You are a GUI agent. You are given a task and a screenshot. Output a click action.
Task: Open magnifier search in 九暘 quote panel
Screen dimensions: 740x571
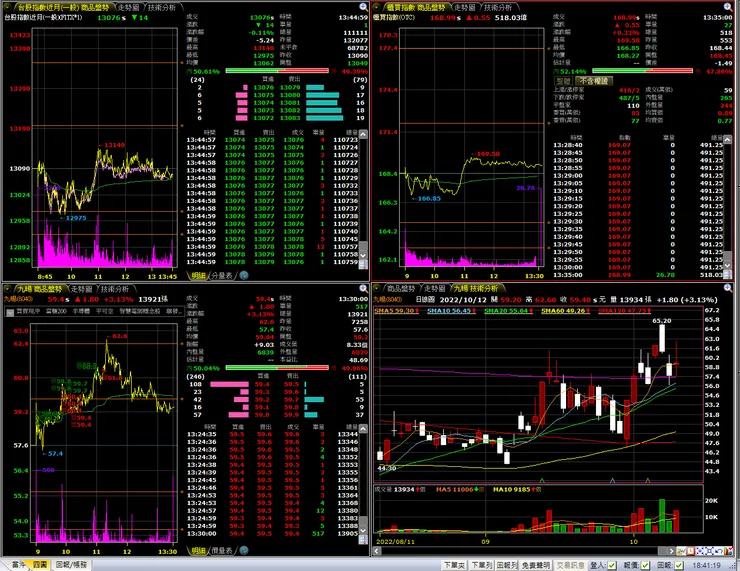pos(363,288)
